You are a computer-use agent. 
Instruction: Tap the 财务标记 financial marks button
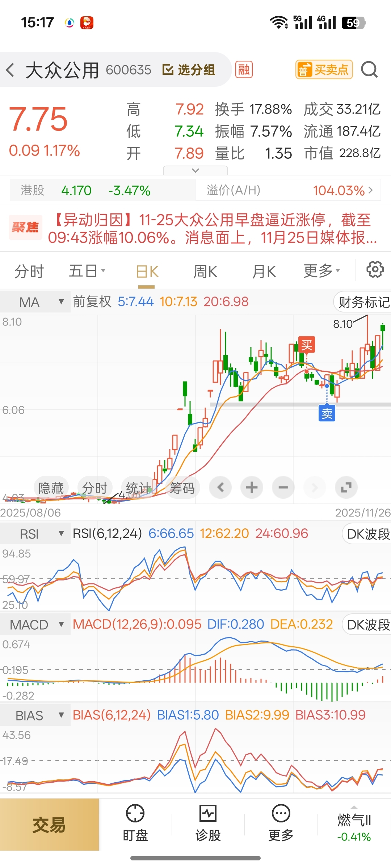363,302
